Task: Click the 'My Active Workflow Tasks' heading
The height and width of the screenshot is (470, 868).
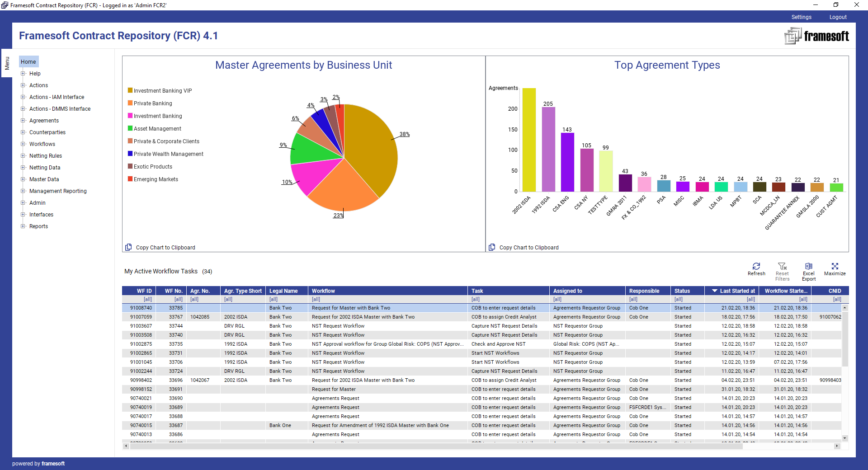Action: [161, 271]
